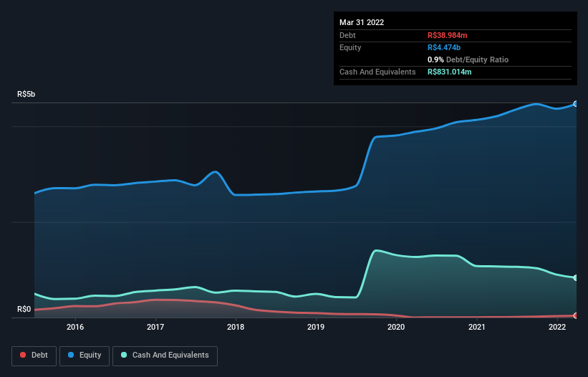Screen dimensions: 588x377
Task: Select the red Debt endpoint marker
Action: (576, 316)
